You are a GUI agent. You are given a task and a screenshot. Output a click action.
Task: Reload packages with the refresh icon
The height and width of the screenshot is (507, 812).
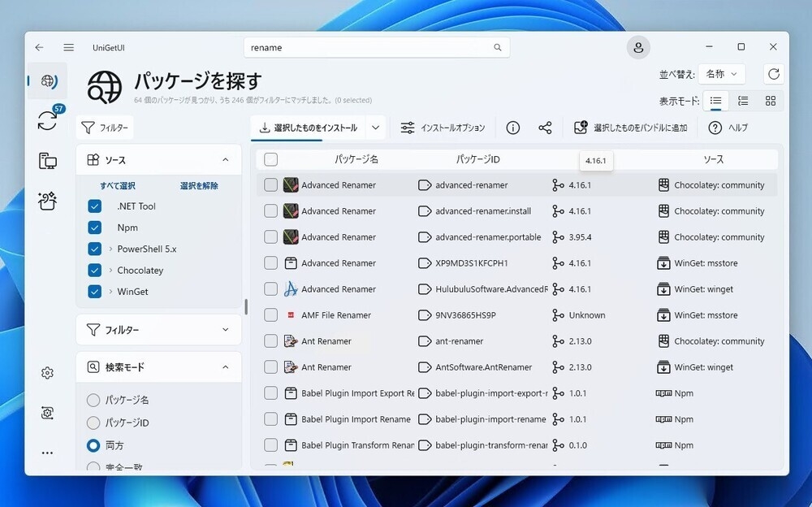pos(774,74)
